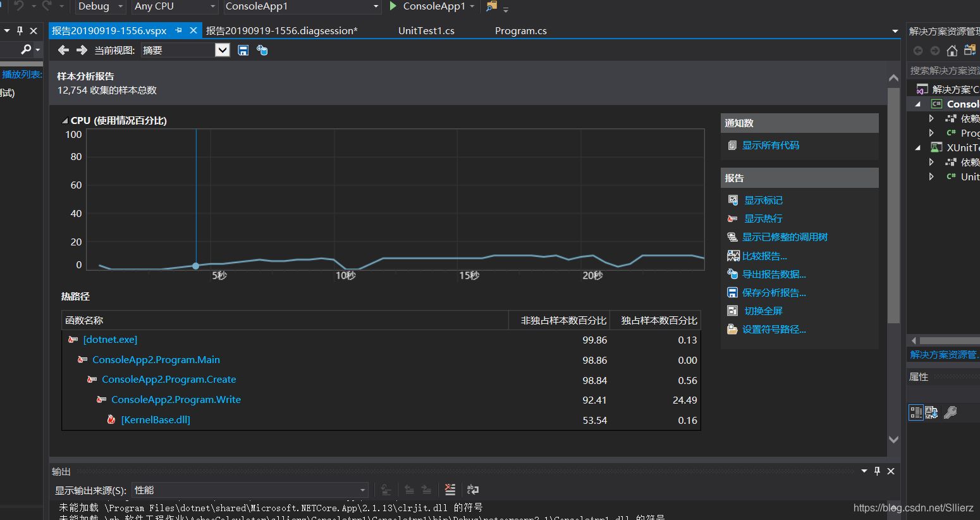Open [KernelBase.dll] in hot path
This screenshot has width=980, height=520.
tap(156, 420)
